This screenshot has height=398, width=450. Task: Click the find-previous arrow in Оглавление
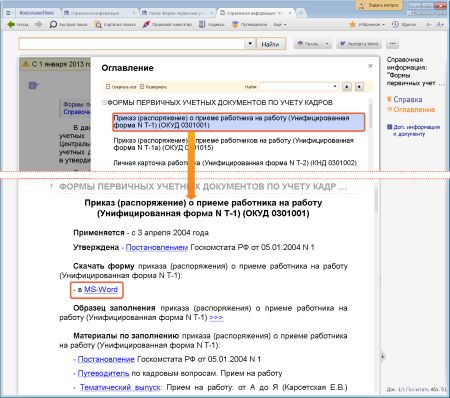pyautogui.click(x=347, y=87)
